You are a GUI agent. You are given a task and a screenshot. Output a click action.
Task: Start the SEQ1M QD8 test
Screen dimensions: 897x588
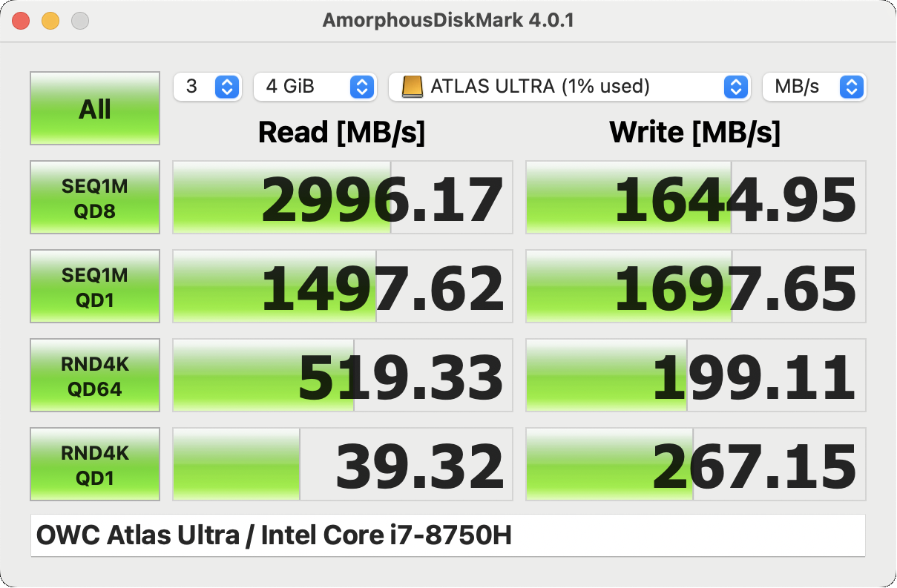pyautogui.click(x=95, y=198)
